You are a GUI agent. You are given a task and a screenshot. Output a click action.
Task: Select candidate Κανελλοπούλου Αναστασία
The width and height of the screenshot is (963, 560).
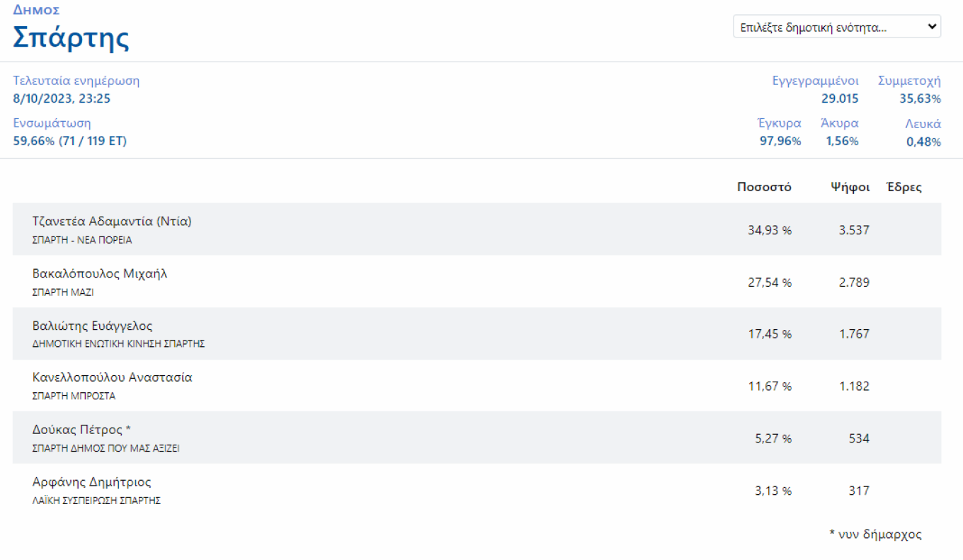112,377
